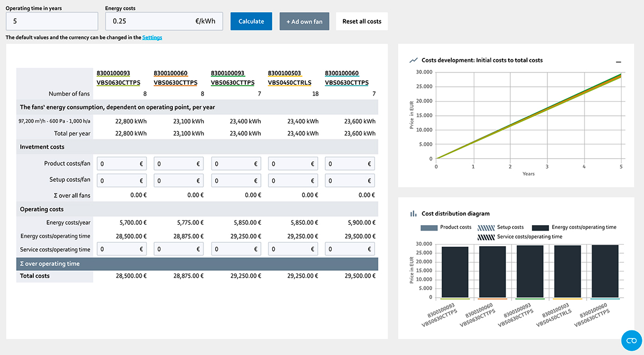Collapse the Costs development chart panel

[x=618, y=62]
